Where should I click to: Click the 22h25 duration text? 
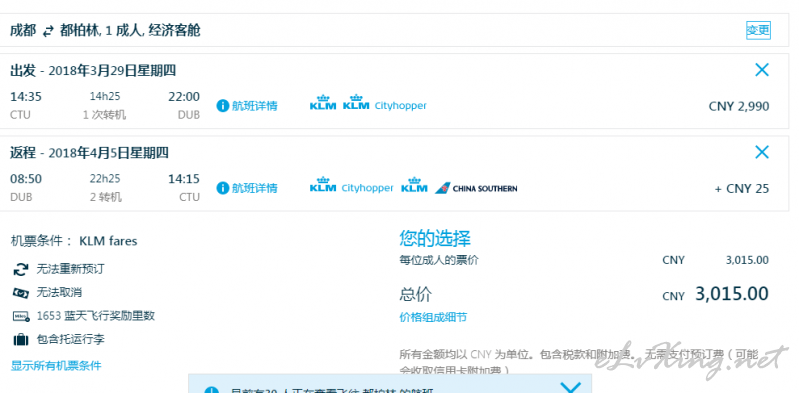[105, 178]
